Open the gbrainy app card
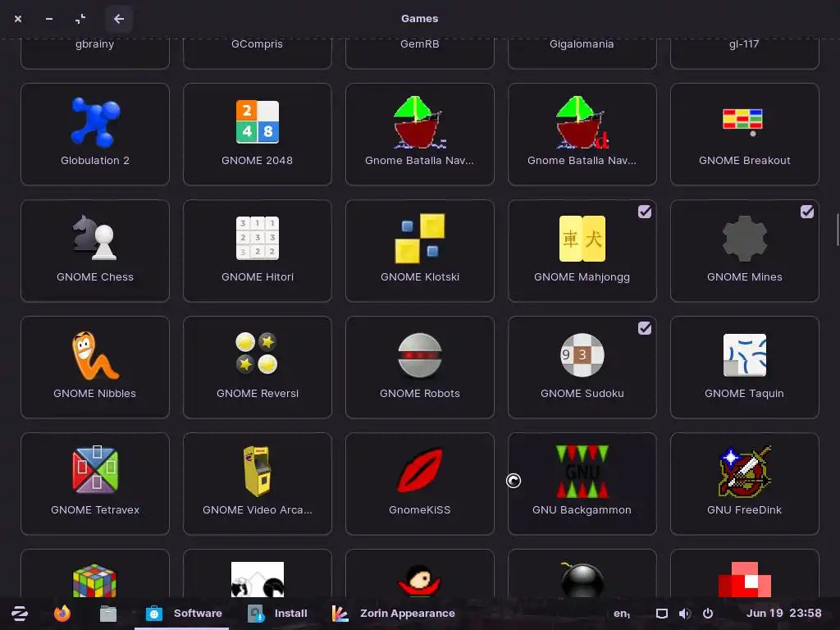The image size is (840, 630). click(95, 53)
